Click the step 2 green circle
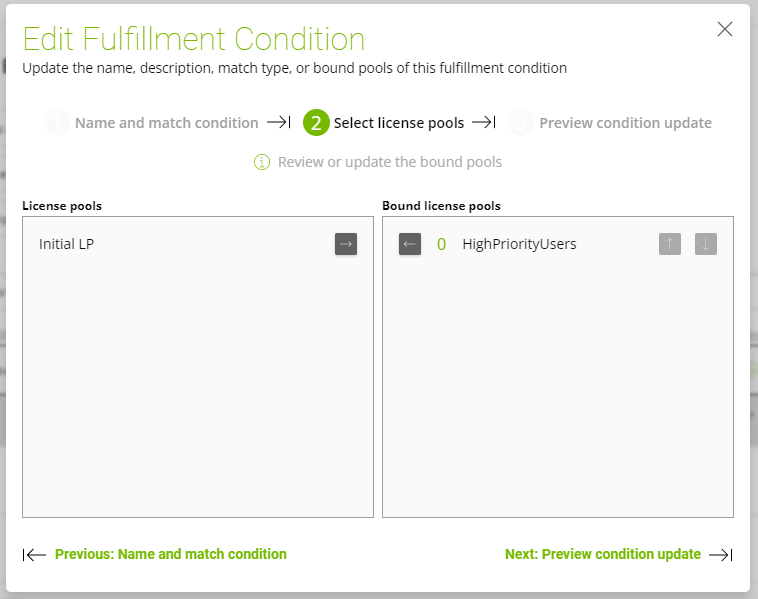 coord(316,123)
